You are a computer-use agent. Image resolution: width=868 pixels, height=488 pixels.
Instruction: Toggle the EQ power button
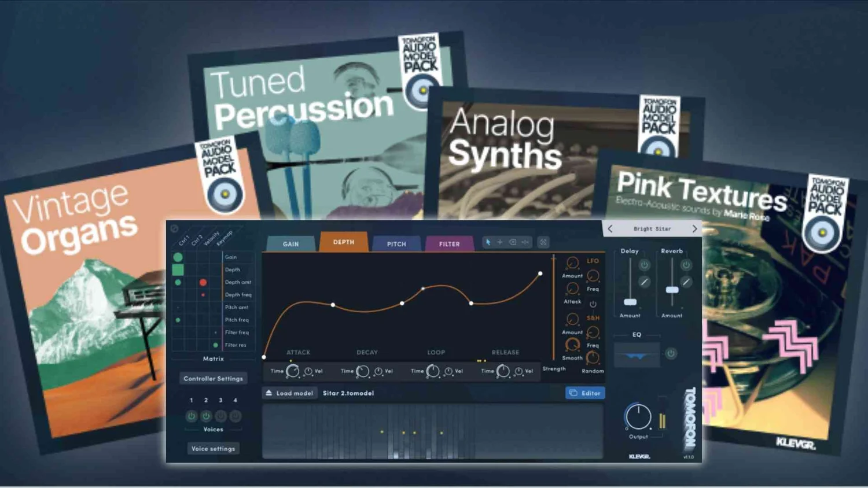[x=670, y=353]
